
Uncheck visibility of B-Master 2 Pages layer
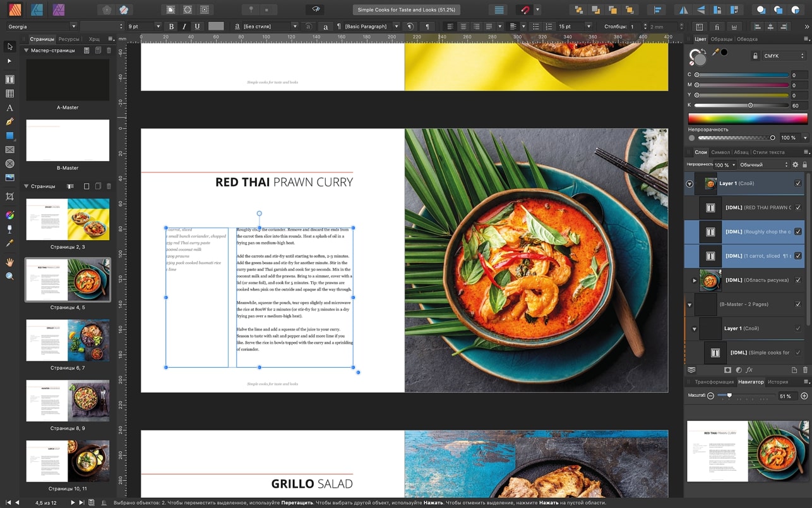pos(798,304)
